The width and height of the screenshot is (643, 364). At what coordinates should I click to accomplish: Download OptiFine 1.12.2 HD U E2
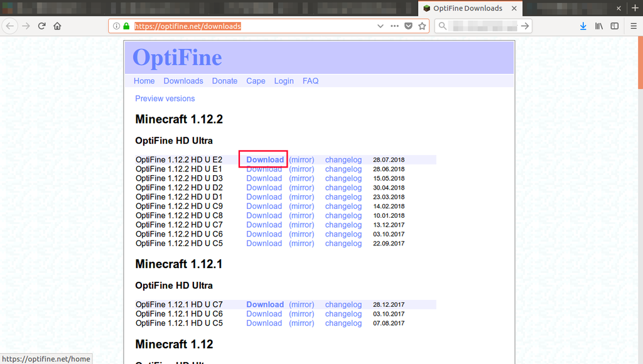[265, 159]
